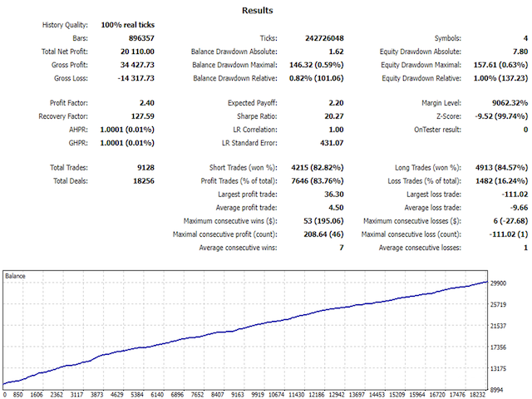Image resolution: width=532 pixels, height=399 pixels.
Task: Select Average consecutive wins value 7
Action: tap(342, 248)
